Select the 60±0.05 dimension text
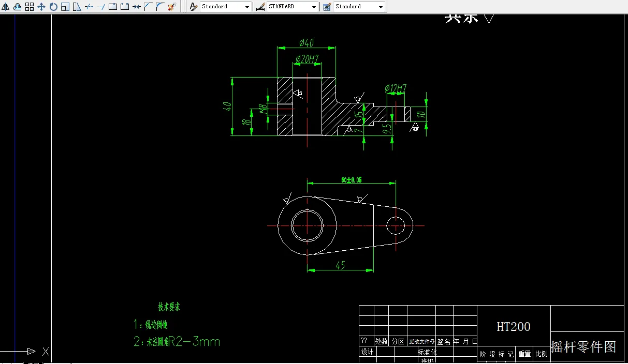 tap(352, 180)
